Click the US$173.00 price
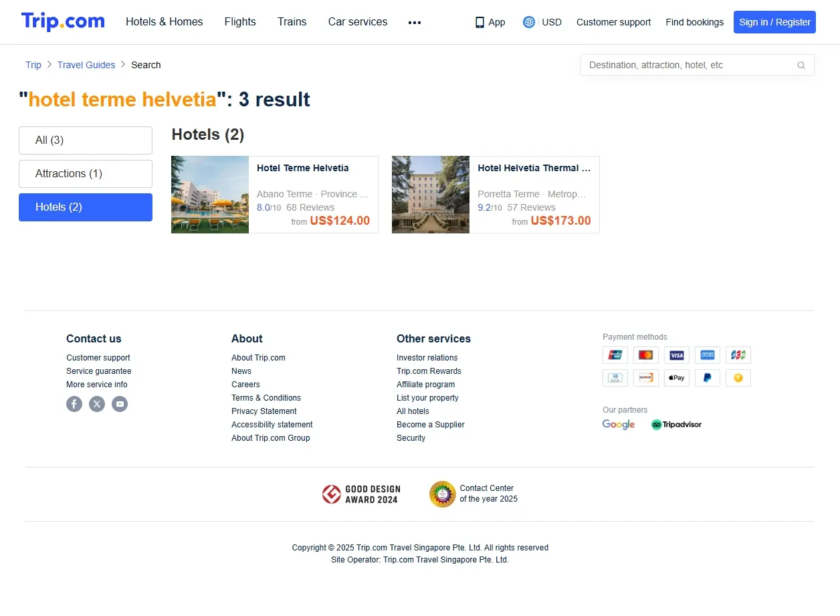Screen dimensions: 840x616 [x=561, y=221]
